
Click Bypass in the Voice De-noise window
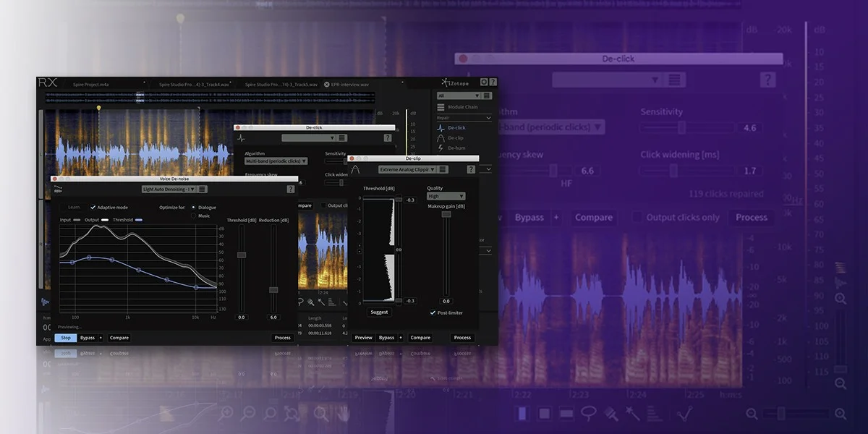[x=88, y=338]
